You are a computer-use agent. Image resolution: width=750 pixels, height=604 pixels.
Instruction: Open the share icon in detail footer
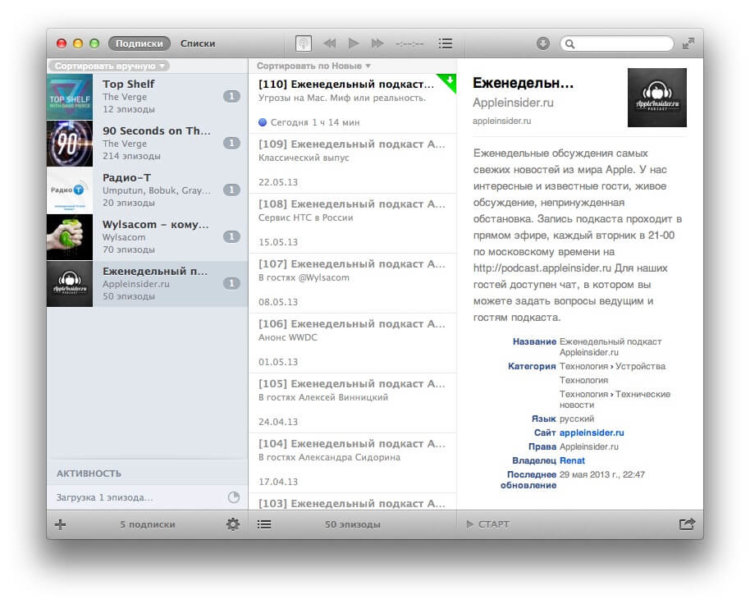(687, 524)
